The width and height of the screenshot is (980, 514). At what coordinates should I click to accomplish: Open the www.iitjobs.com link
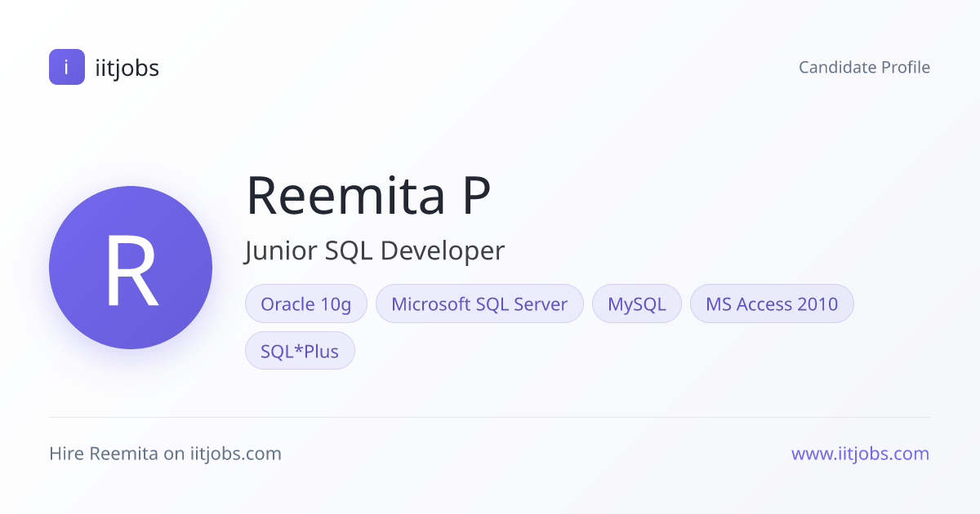[x=861, y=454]
